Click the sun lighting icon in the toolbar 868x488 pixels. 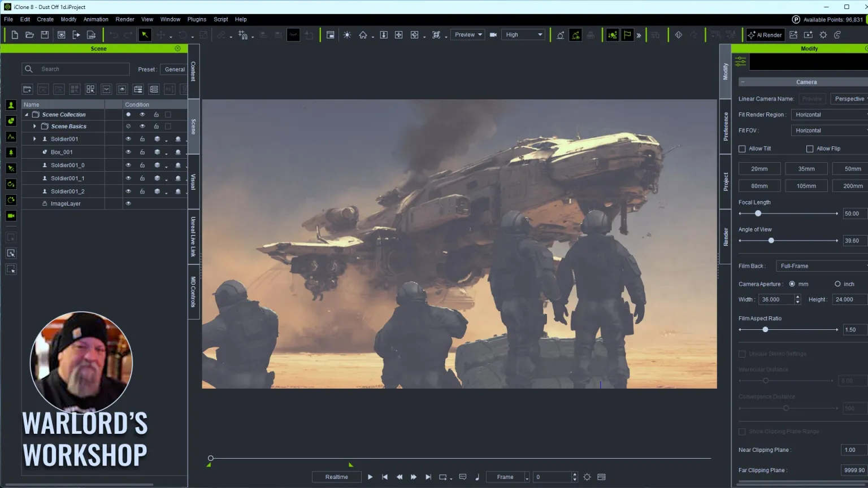pyautogui.click(x=347, y=35)
